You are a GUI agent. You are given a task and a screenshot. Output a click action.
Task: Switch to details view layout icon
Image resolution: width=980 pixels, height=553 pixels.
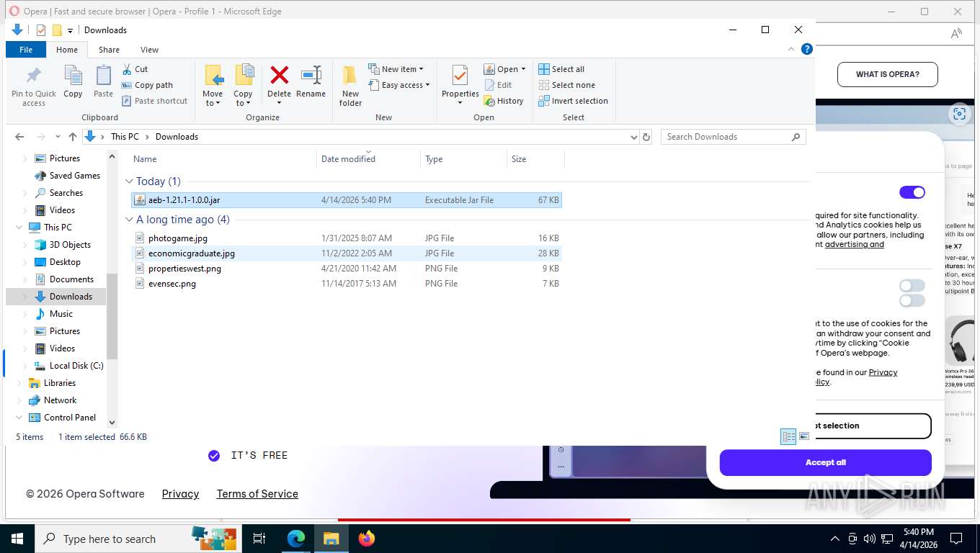click(x=789, y=436)
